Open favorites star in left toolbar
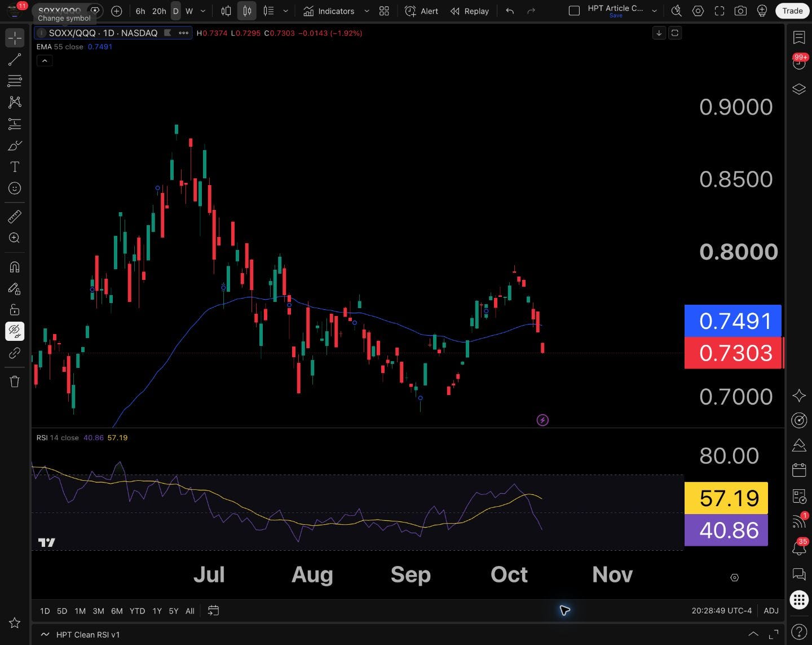The image size is (812, 645). click(15, 623)
